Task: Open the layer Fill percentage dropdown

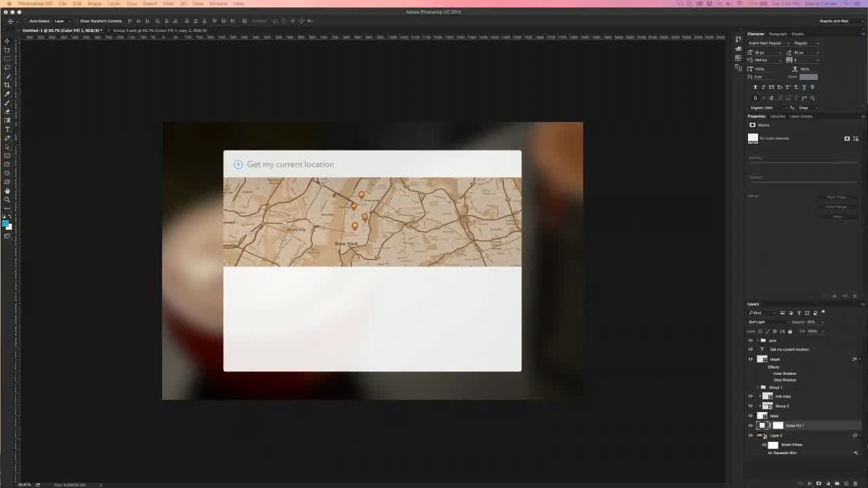Action: point(823,331)
